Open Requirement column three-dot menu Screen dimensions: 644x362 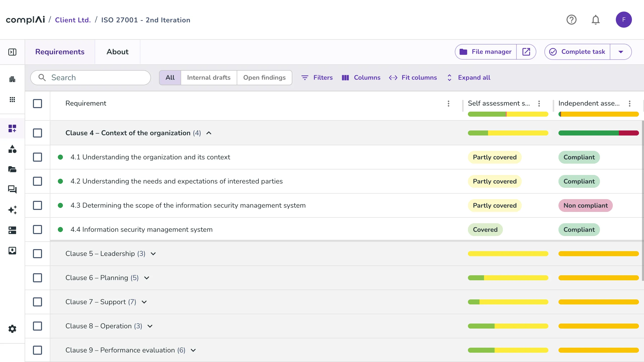point(449,104)
